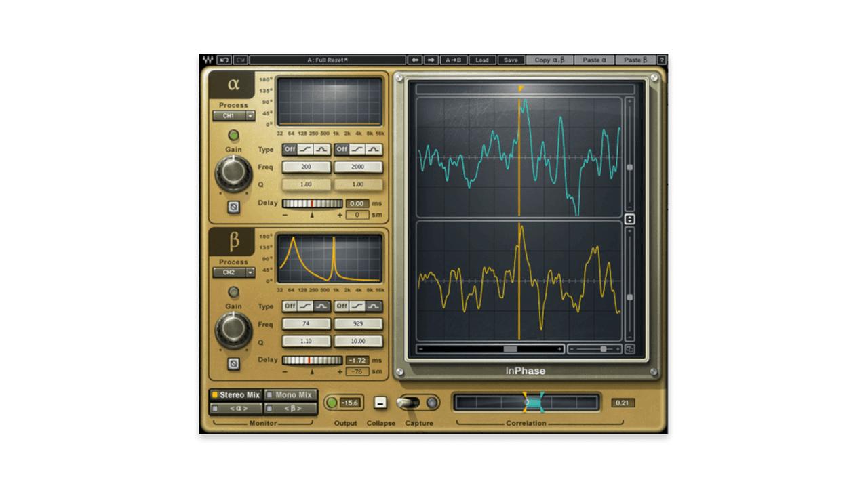Viewport: 868px width, 488px height.
Task: Click the Save button to store a preset
Action: (x=511, y=60)
